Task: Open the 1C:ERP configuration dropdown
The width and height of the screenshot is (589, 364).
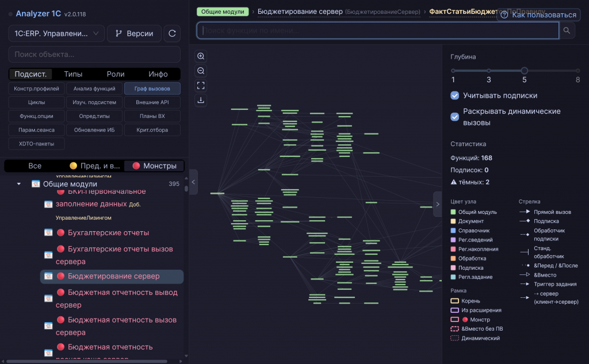Action: (x=56, y=33)
